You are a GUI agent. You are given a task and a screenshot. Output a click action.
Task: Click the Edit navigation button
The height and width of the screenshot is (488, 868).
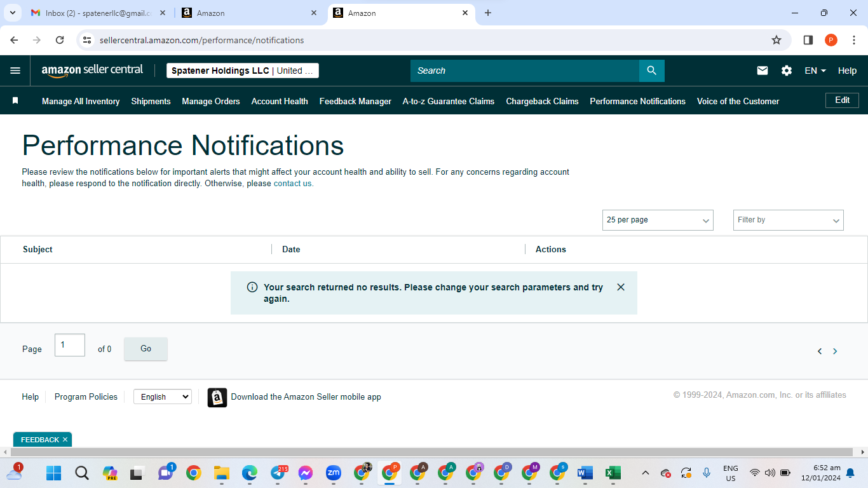pos(842,100)
